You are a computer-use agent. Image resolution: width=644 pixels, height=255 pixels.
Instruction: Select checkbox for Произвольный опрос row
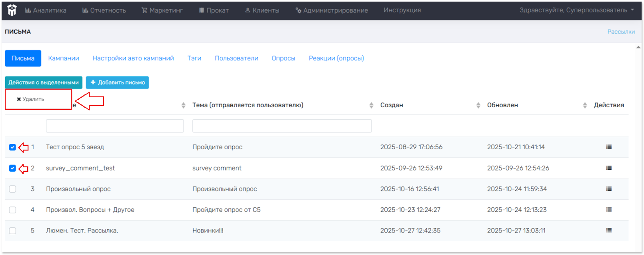click(12, 189)
